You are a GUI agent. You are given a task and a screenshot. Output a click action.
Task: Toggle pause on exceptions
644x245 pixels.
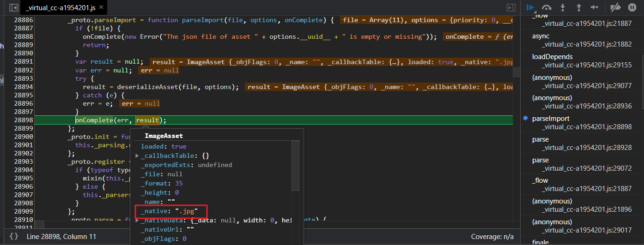[x=632, y=7]
